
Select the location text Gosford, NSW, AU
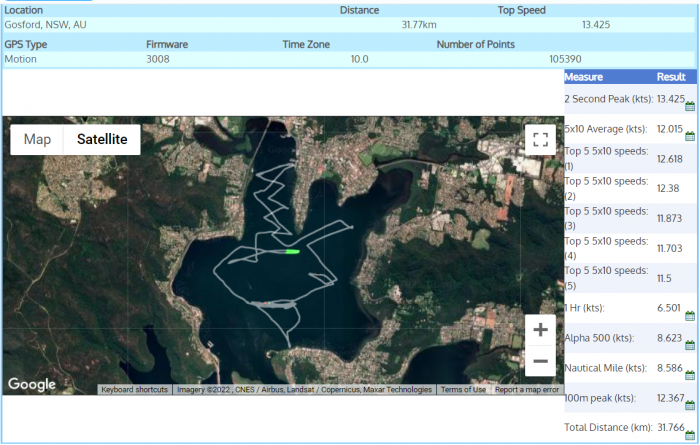pos(45,25)
